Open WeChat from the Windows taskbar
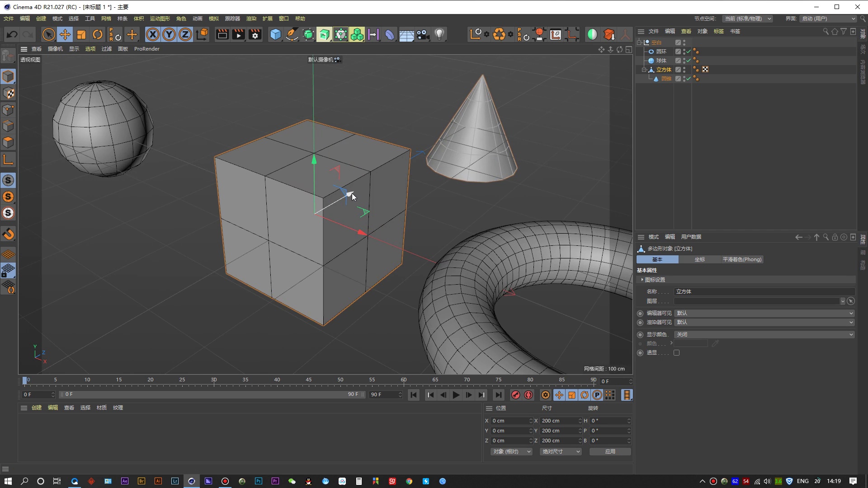This screenshot has height=488, width=868. [292, 481]
